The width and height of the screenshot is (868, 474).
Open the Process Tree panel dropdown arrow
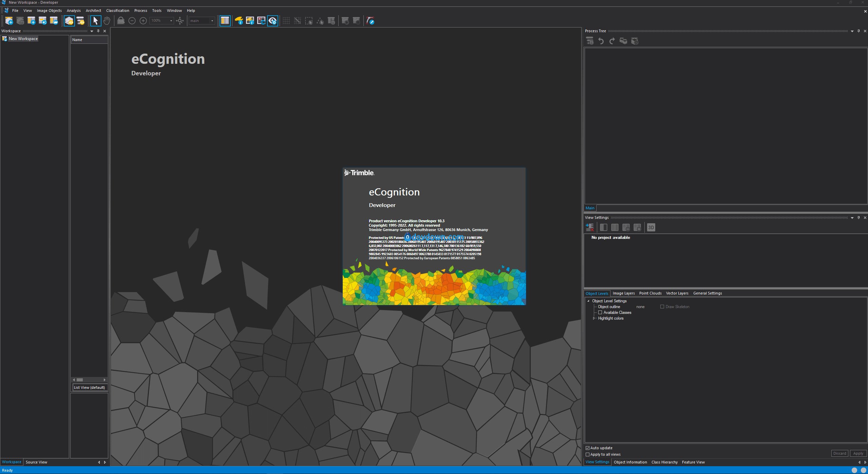852,31
